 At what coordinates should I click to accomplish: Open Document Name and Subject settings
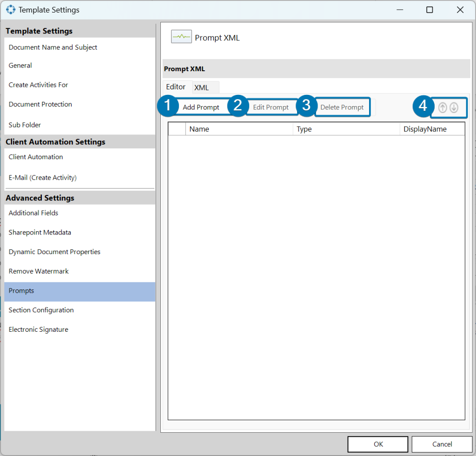80,47
